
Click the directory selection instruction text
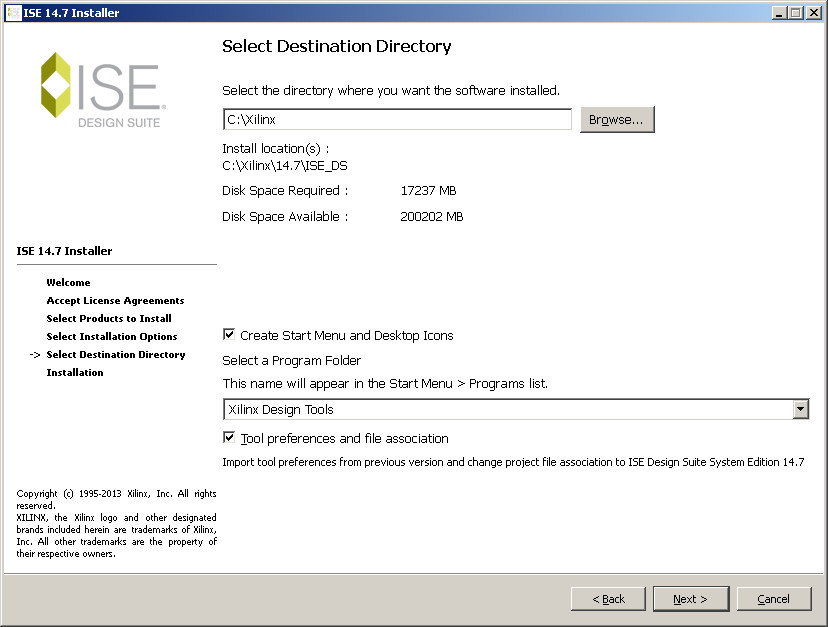(391, 91)
